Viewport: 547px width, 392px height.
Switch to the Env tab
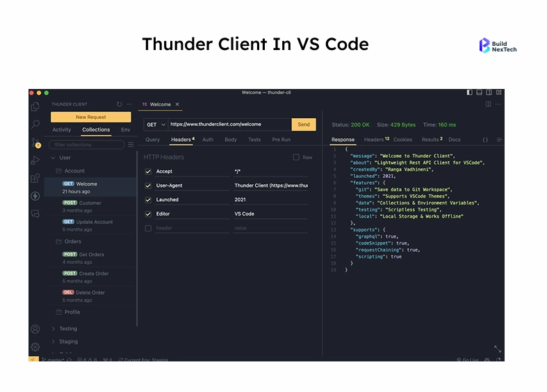(x=126, y=129)
